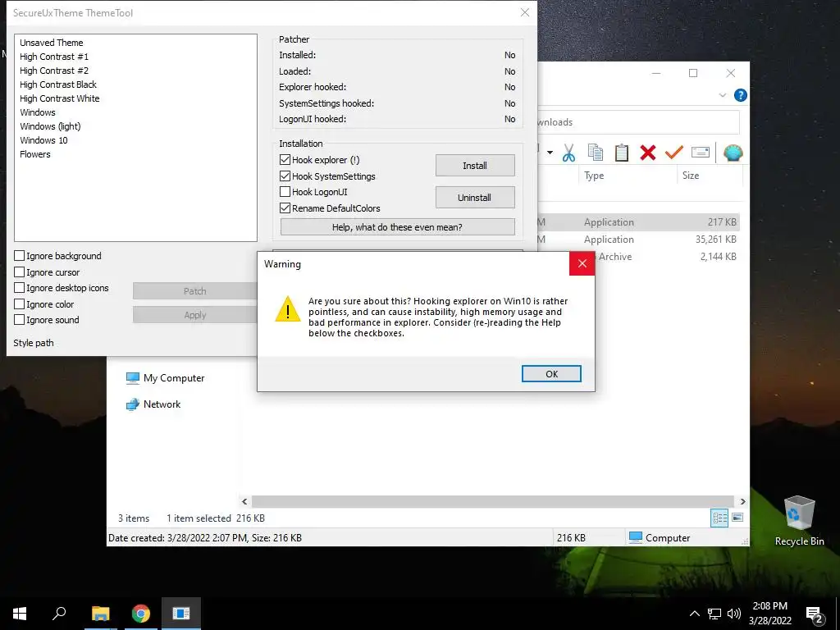Toggle the Hook explorer (!) checkbox

click(285, 160)
